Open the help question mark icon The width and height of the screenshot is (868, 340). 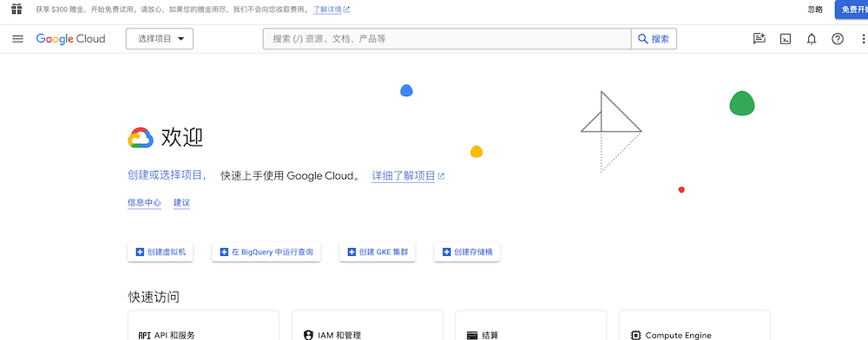tap(838, 39)
